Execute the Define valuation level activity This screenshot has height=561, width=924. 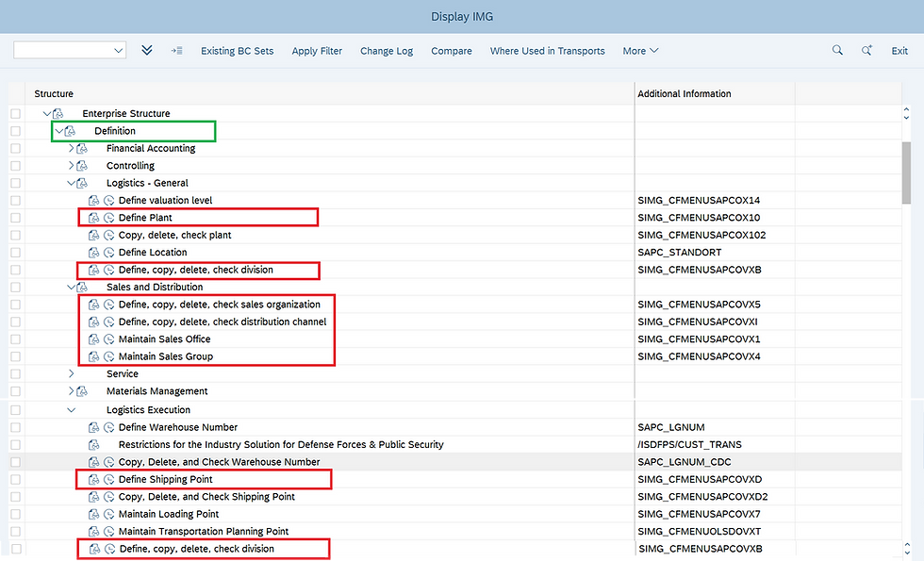pos(107,200)
